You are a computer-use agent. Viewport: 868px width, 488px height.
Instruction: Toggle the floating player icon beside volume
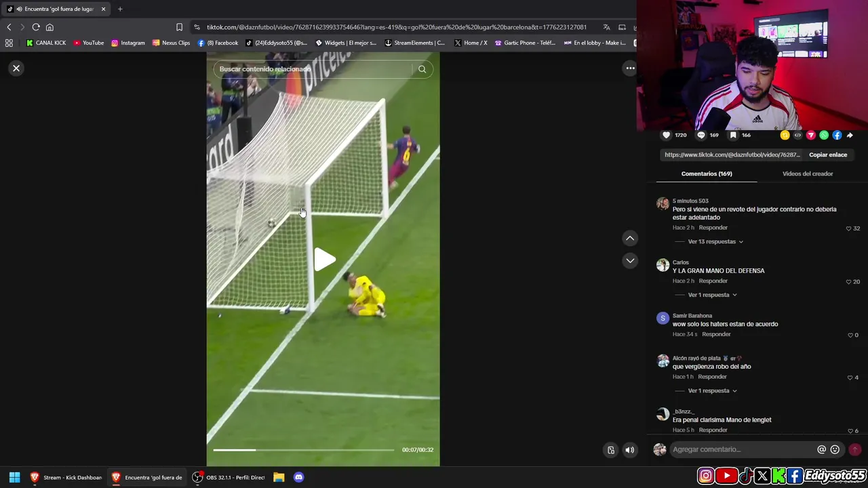611,450
